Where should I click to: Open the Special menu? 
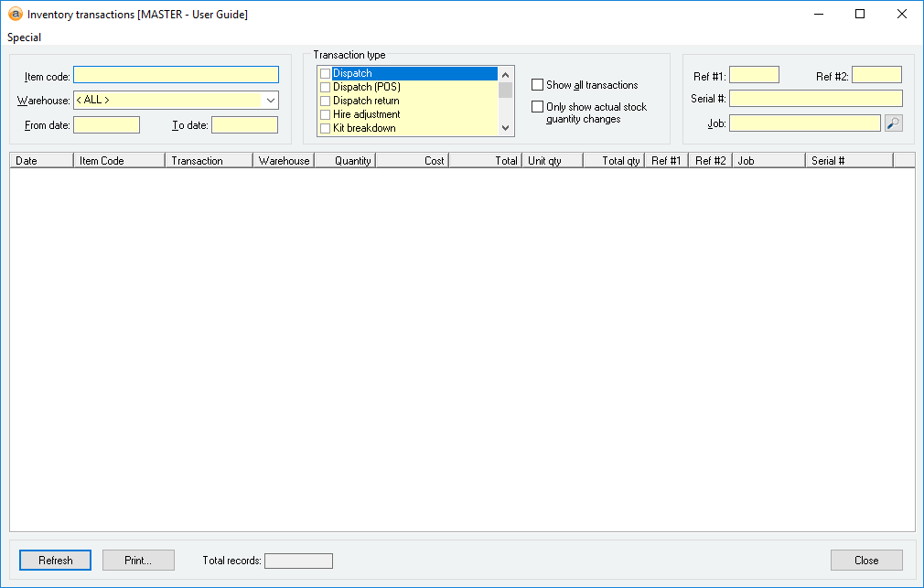(x=25, y=37)
